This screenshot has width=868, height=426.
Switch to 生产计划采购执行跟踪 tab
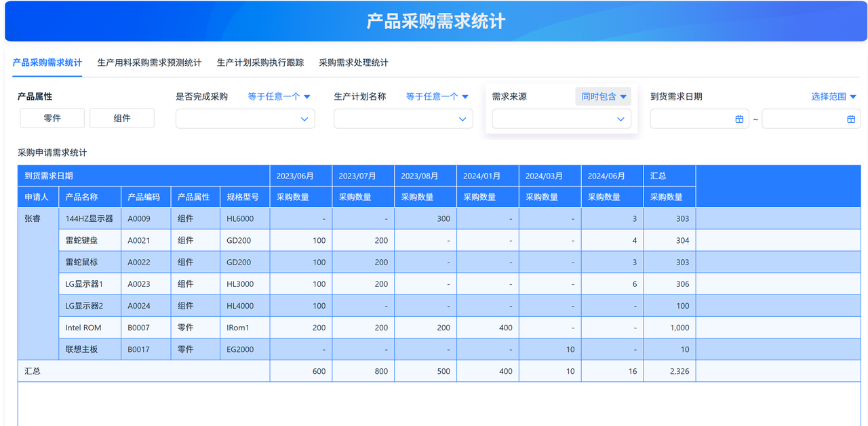tap(260, 62)
